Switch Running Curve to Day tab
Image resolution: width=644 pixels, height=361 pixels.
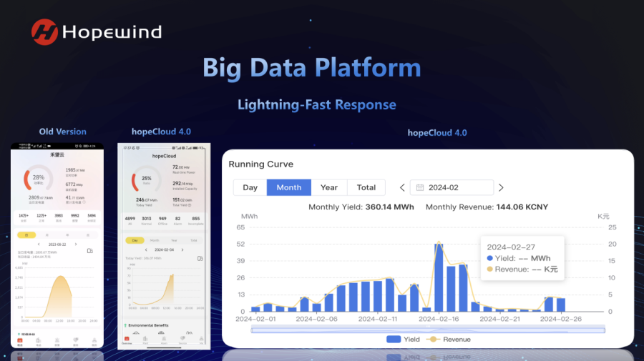point(250,187)
